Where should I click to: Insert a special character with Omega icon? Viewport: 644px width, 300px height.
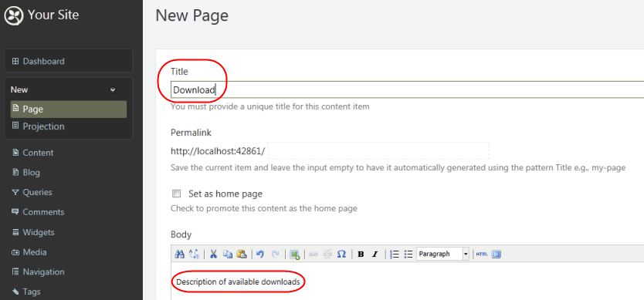pyautogui.click(x=341, y=254)
